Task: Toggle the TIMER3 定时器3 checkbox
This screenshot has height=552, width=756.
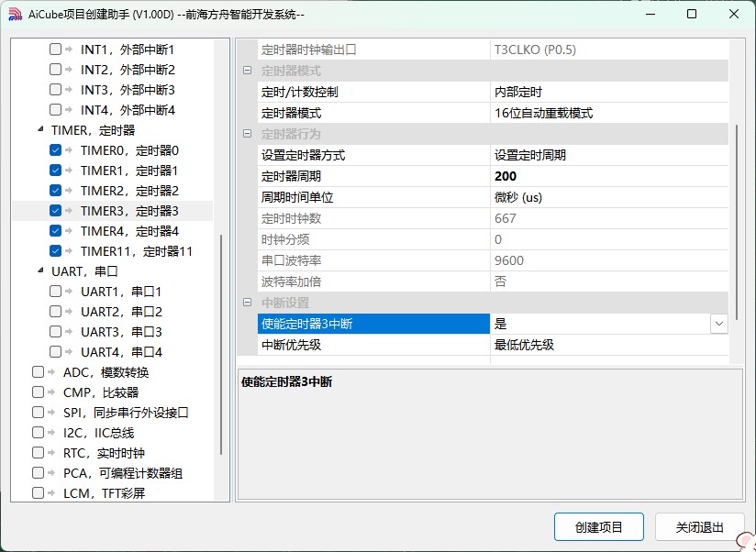Action: pyautogui.click(x=55, y=211)
